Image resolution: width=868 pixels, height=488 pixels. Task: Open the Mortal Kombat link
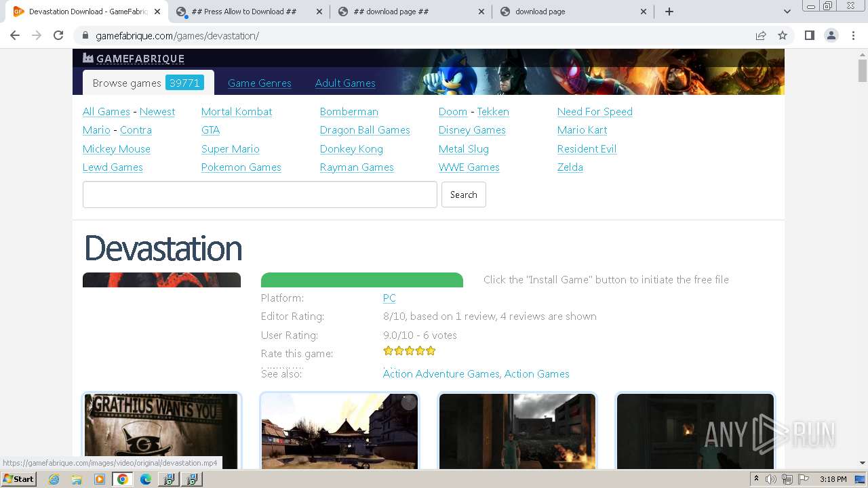pos(237,112)
